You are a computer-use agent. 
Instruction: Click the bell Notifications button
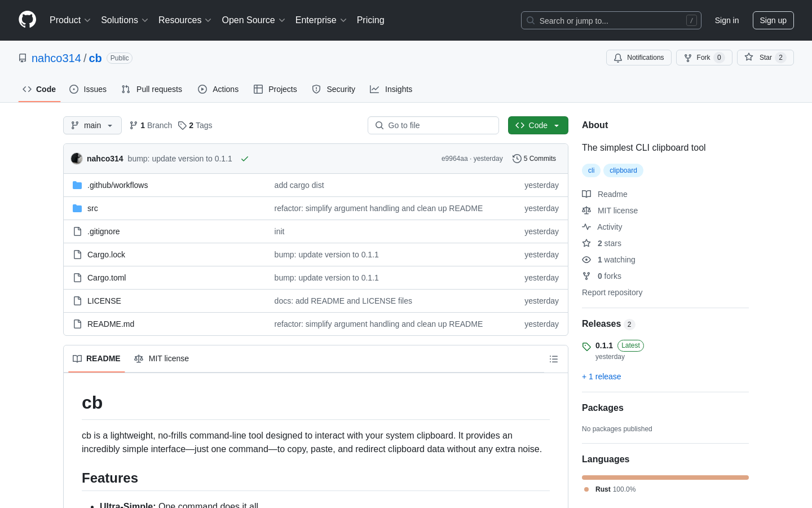point(639,58)
